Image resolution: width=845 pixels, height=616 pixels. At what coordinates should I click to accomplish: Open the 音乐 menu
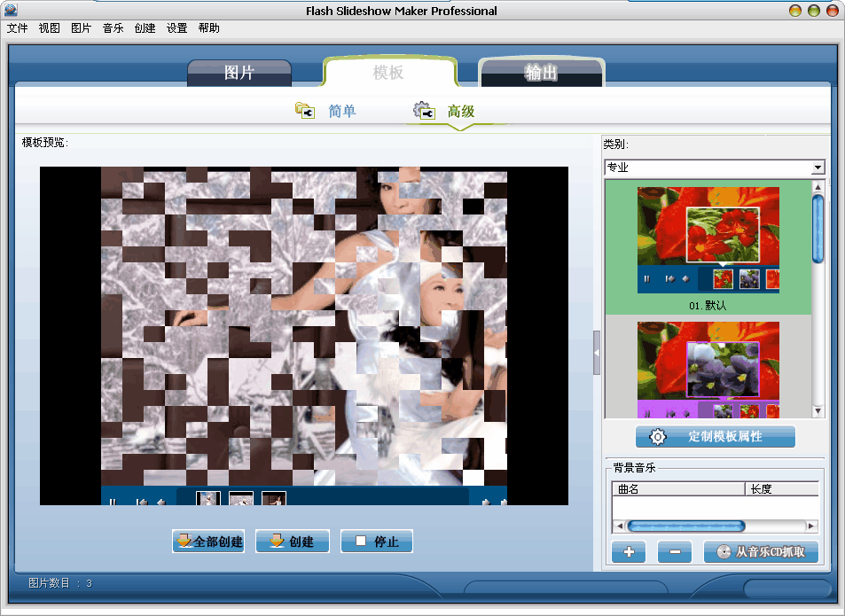click(113, 28)
